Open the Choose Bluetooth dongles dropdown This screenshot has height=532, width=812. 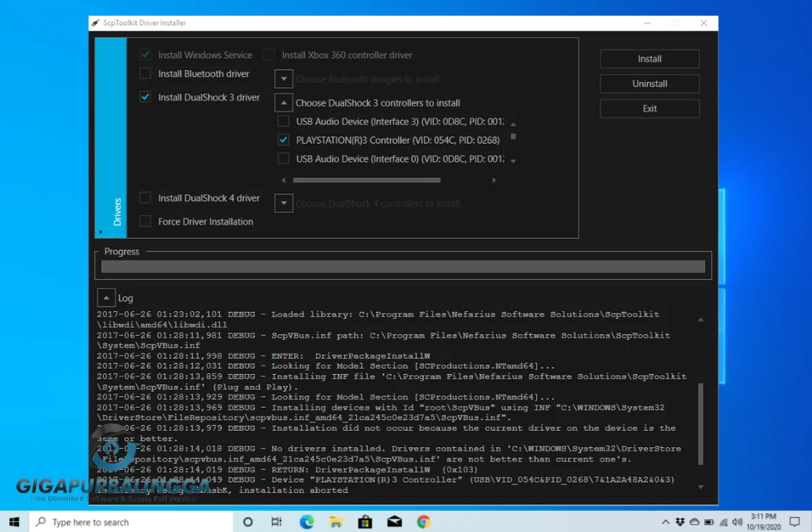pos(283,79)
